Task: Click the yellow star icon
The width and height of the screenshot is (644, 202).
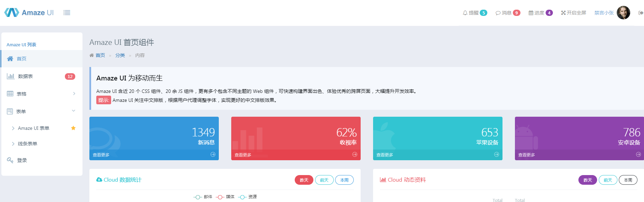Action: 73,128
